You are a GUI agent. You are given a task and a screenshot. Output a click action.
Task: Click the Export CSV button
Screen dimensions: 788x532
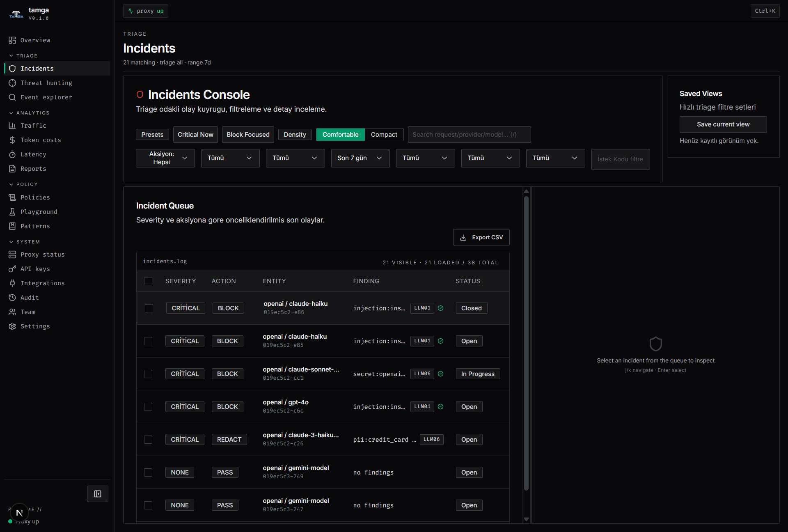(x=481, y=237)
